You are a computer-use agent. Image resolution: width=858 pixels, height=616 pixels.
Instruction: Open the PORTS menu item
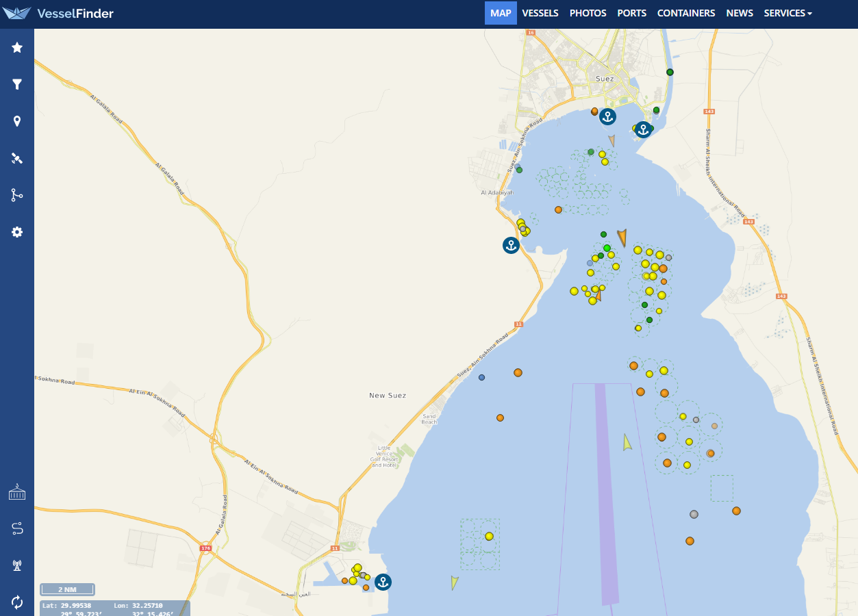coord(632,13)
